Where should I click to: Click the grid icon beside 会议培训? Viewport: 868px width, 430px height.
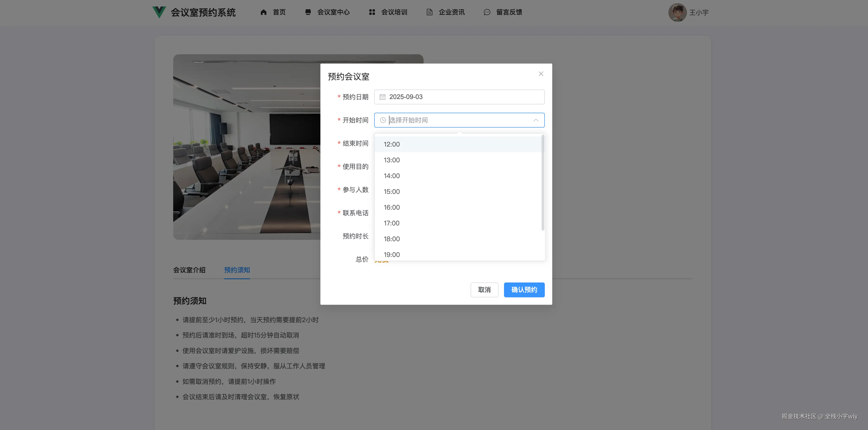(x=372, y=12)
